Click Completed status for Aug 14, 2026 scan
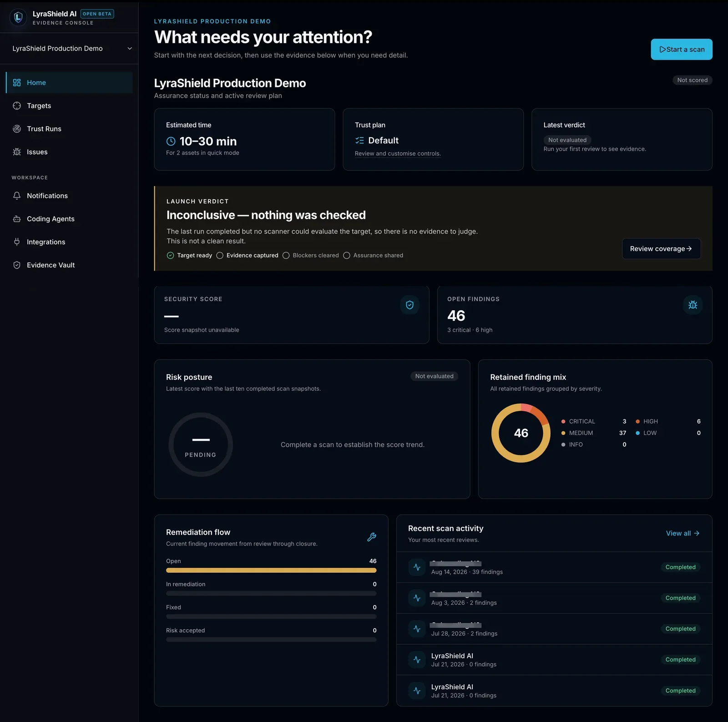The width and height of the screenshot is (728, 722). 680,567
